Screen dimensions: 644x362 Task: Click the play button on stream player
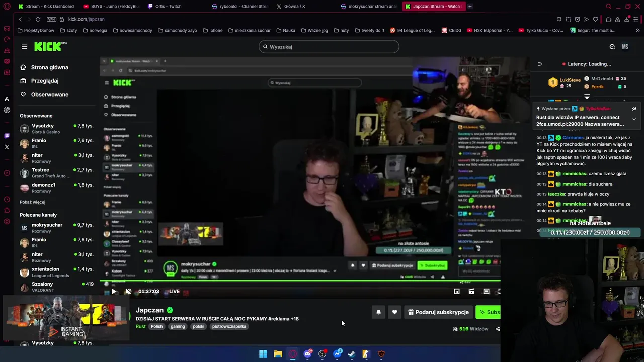click(114, 291)
